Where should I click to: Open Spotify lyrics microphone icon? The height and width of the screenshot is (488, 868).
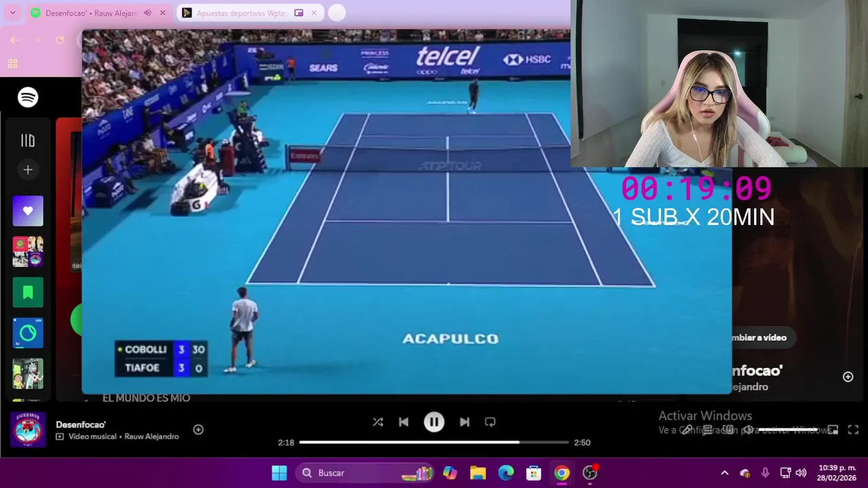pos(687,430)
